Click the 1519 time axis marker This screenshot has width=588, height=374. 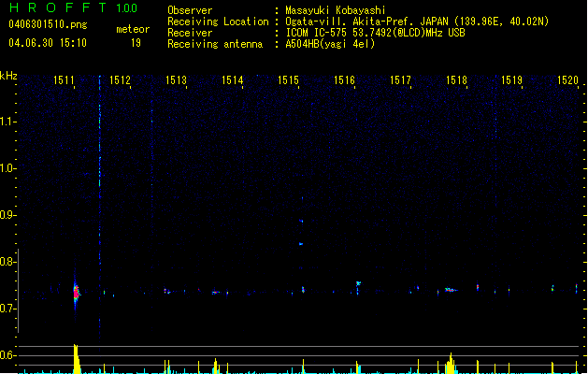(x=512, y=80)
